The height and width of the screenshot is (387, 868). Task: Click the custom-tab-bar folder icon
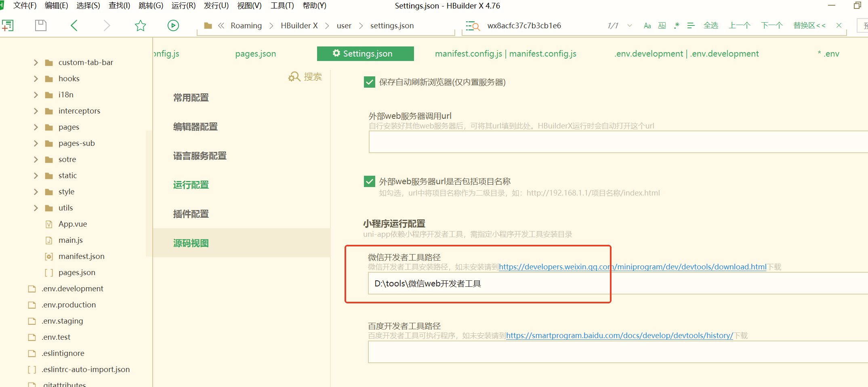[x=49, y=63]
